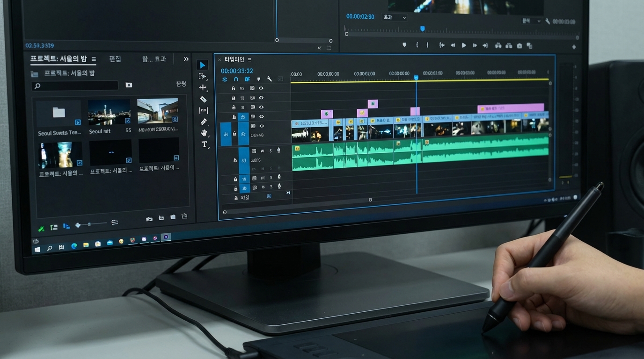
Task: Select the Seoul night skyline clip thumbnail
Action: pyautogui.click(x=110, y=112)
